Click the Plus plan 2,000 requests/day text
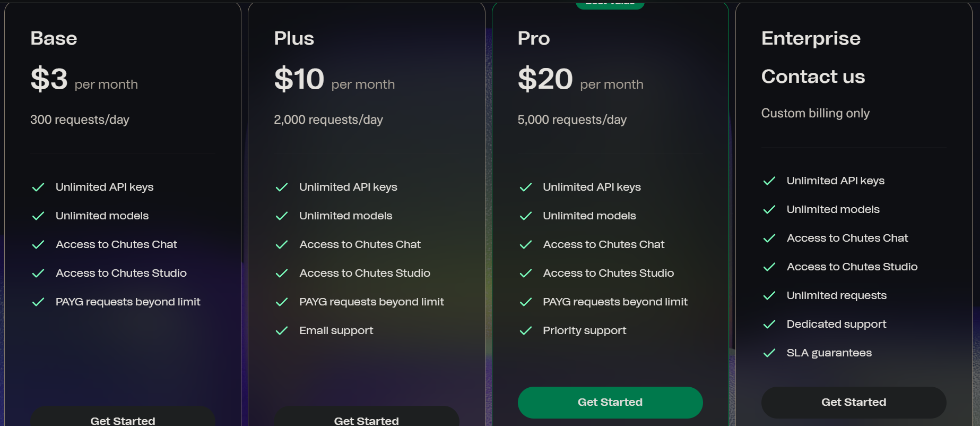Screen dimensions: 980x426 tap(328, 120)
